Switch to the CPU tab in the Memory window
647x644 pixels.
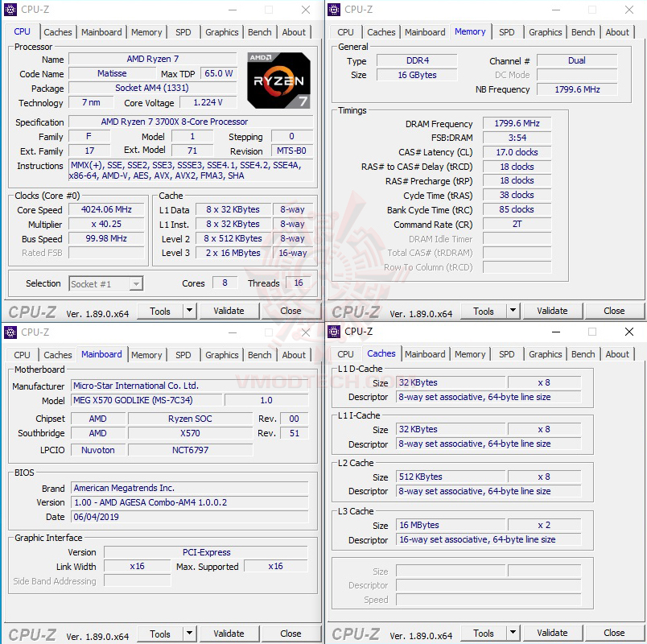[x=345, y=32]
